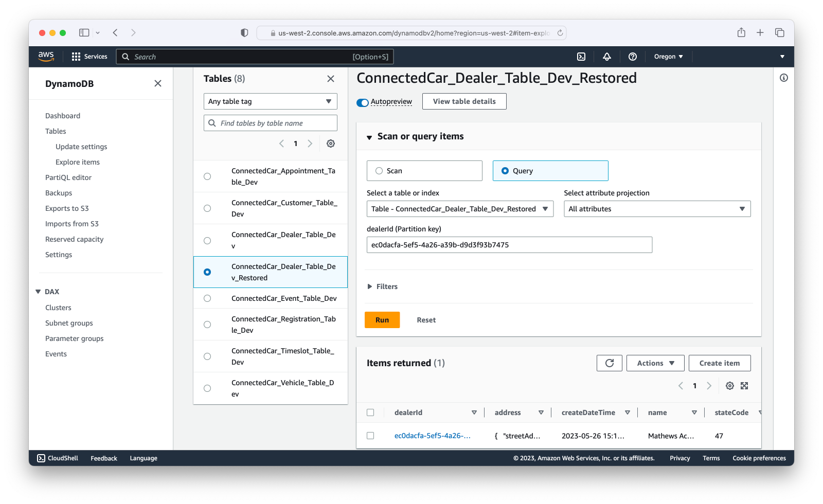Select ConnectedCar_Customer_Table_Dev table radio

click(207, 208)
